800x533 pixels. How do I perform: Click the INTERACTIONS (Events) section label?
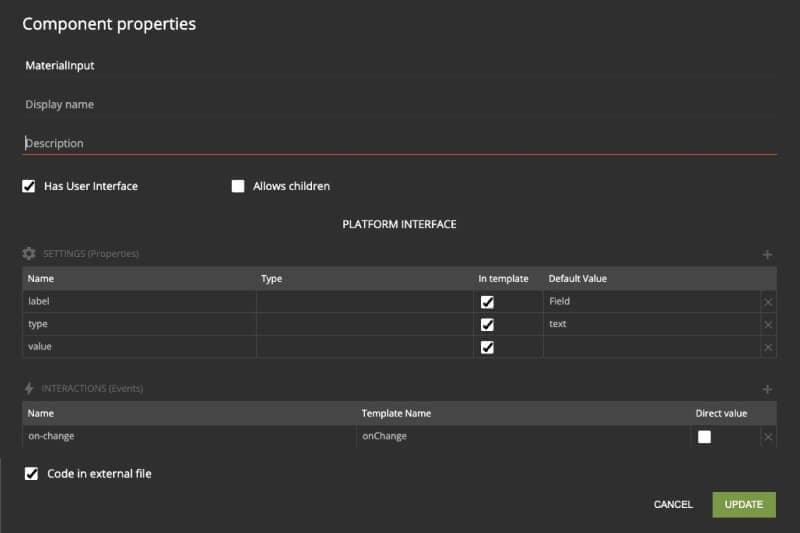[x=92, y=389]
